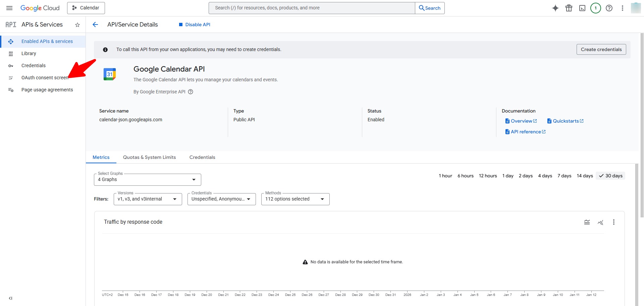
Task: Select the 7 days time range
Action: pyautogui.click(x=565, y=176)
